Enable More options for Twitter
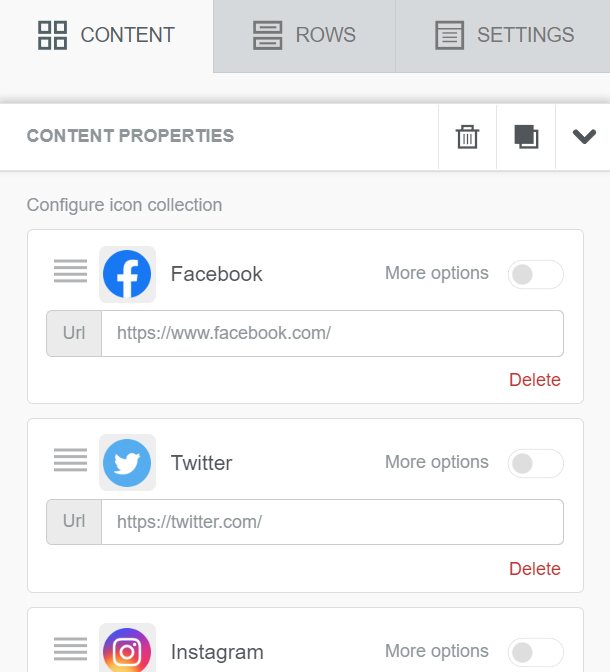610x672 pixels. (x=535, y=463)
